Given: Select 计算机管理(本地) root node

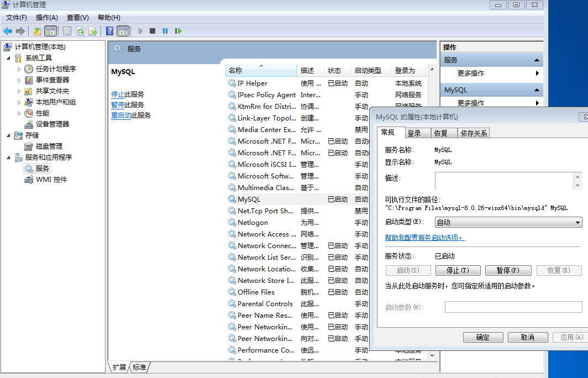Looking at the screenshot, I should 40,47.
